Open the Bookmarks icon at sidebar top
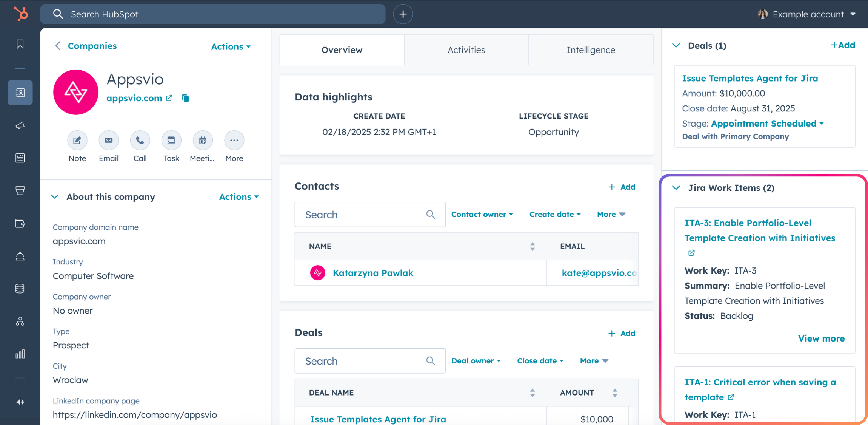The width and height of the screenshot is (868, 425). (x=20, y=44)
